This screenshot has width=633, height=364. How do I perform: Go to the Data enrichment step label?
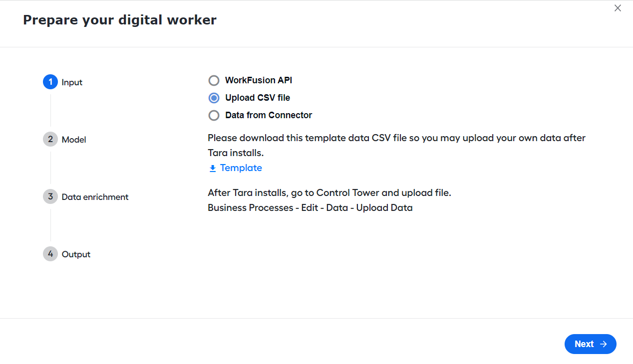coord(95,197)
